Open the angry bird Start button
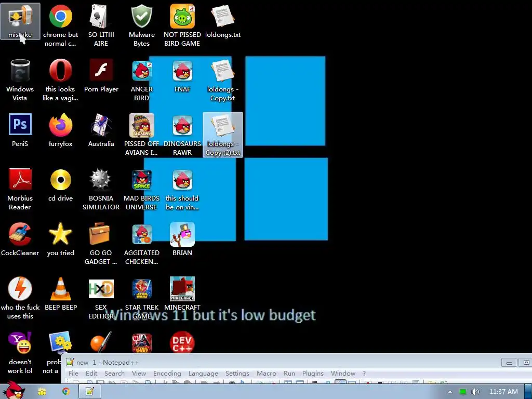The width and height of the screenshot is (532, 399). pyautogui.click(x=14, y=390)
